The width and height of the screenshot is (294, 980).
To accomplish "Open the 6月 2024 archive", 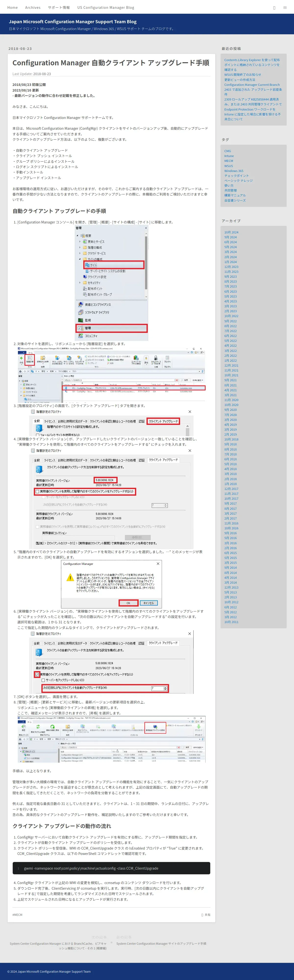I will (x=230, y=242).
